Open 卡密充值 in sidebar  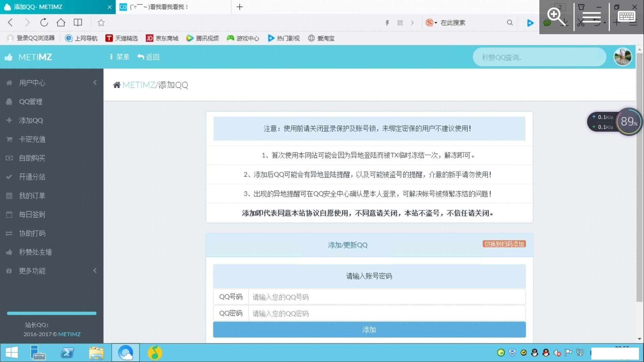(32, 139)
